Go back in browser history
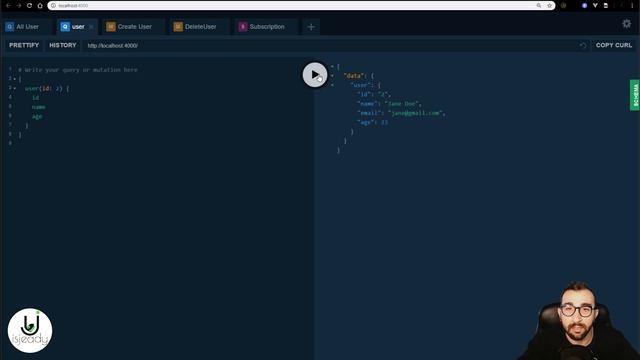Viewport: 640px width, 360px height. click(x=8, y=5)
